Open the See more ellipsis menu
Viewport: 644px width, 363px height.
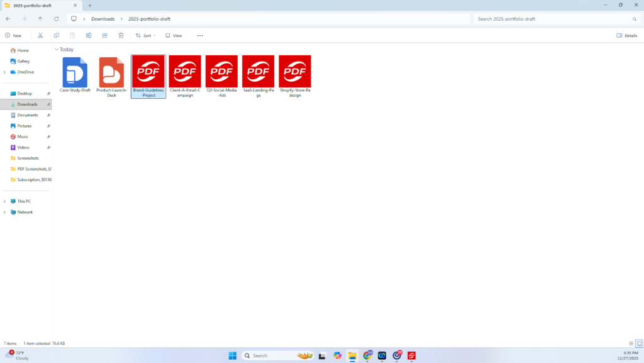pos(200,36)
